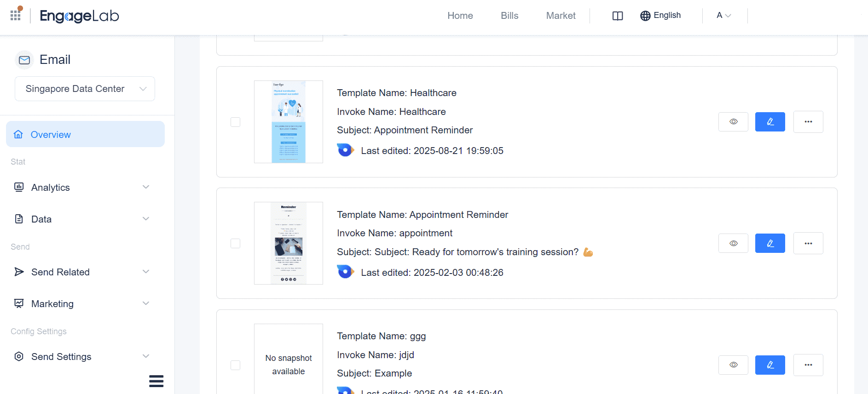Click editor badge icon beside Appointment Reminder last edited

tap(345, 272)
